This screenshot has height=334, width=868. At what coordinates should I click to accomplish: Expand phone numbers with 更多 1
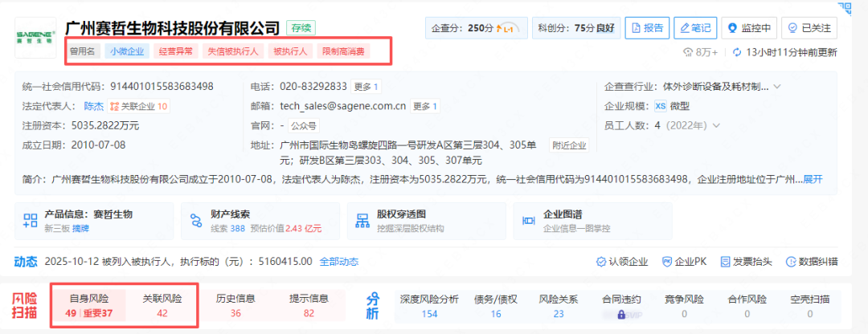366,87
